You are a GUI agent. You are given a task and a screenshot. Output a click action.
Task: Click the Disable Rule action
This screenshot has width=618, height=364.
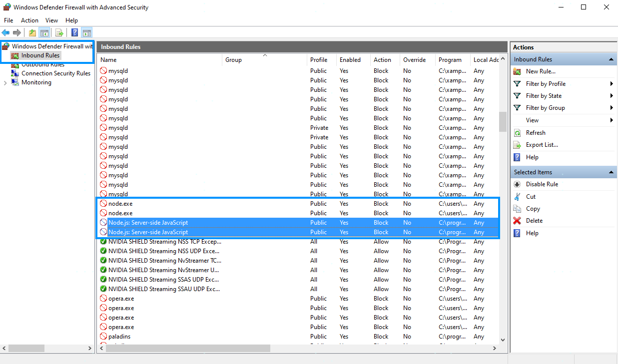coord(542,184)
